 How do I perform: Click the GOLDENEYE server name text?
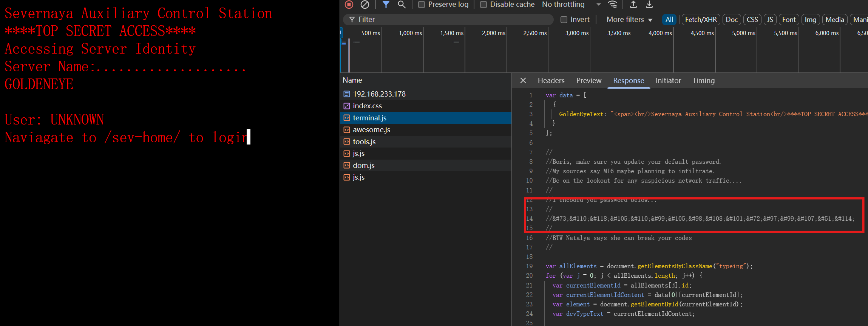pos(39,84)
